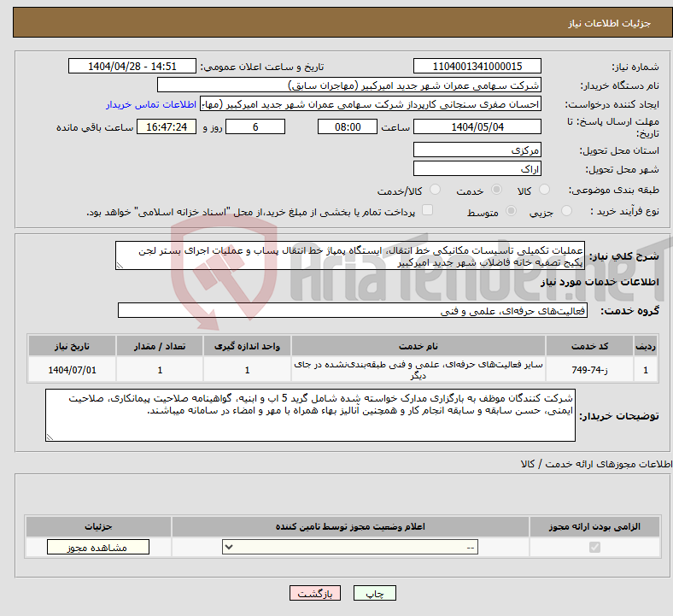Screen dimensions: 673x616
Task: Click the deadline date field 1404/05/04
Action: click(x=477, y=126)
